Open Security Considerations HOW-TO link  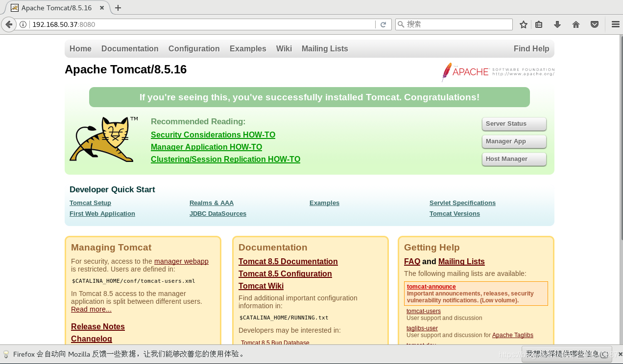213,135
